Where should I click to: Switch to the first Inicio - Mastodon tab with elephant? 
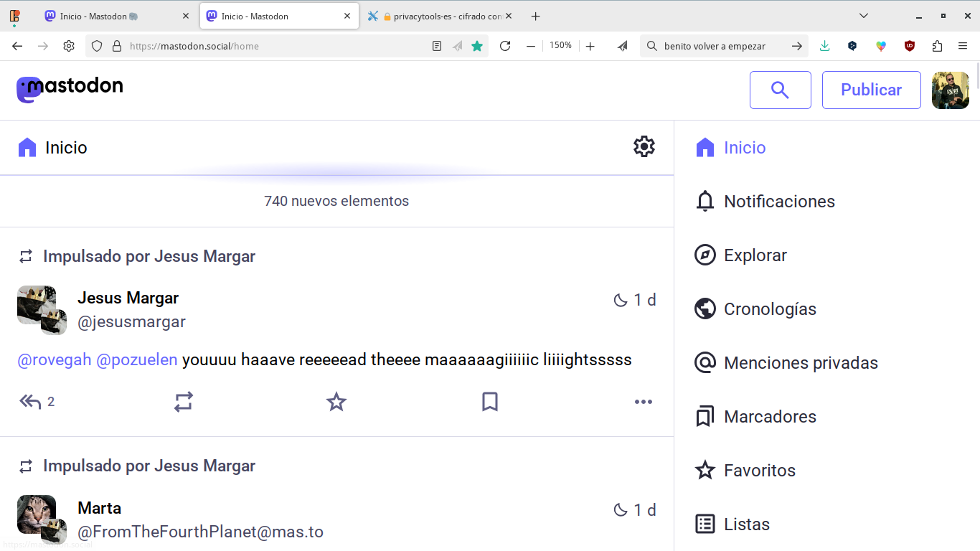pyautogui.click(x=116, y=16)
